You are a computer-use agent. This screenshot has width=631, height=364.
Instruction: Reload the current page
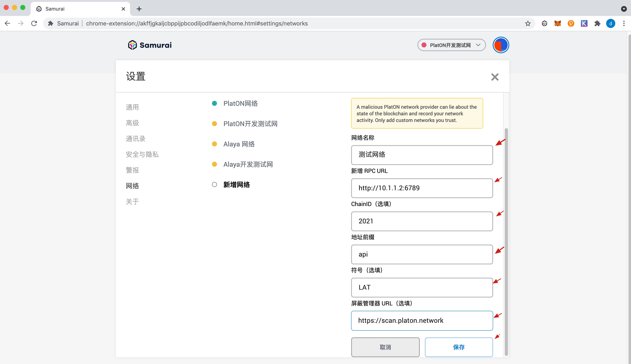(34, 23)
